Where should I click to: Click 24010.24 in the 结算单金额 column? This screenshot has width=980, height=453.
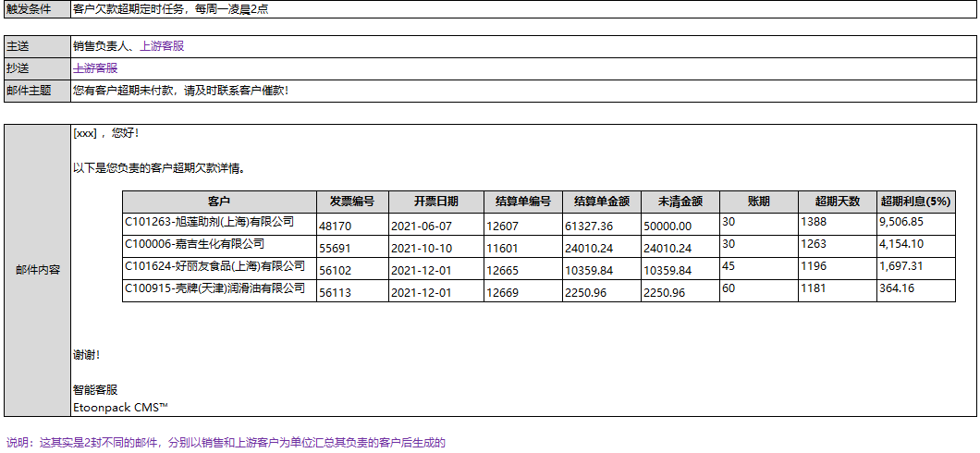tap(589, 248)
